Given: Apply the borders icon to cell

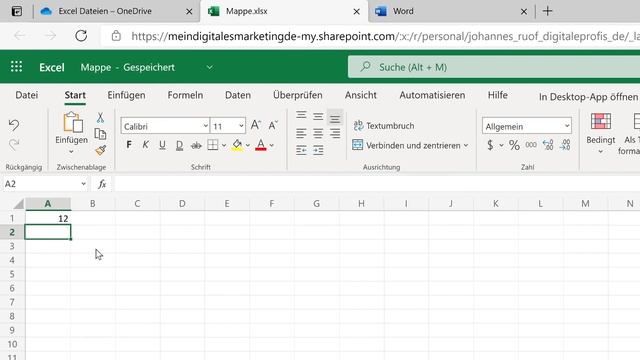Looking at the screenshot, I should (x=213, y=145).
